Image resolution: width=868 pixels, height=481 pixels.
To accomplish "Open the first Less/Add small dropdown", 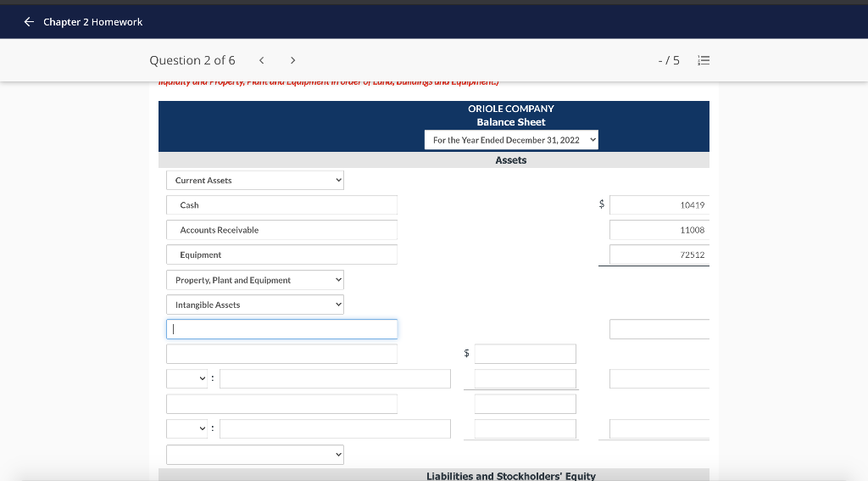I will tap(187, 379).
